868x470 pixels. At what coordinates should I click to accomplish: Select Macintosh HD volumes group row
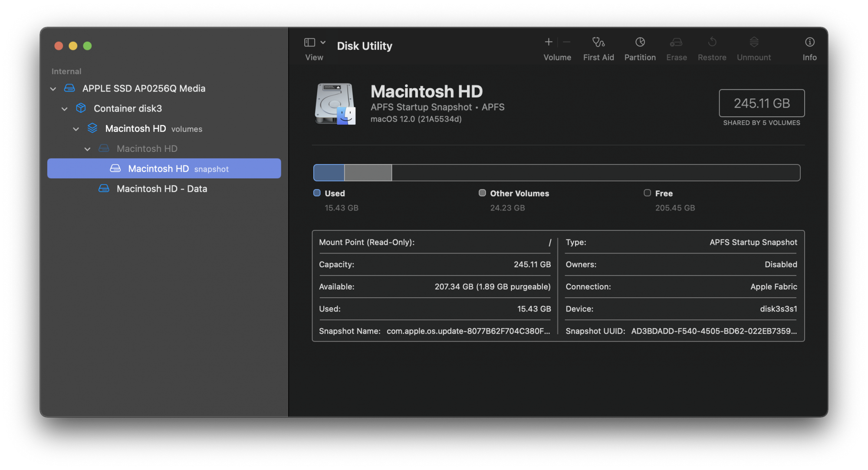[x=164, y=128]
